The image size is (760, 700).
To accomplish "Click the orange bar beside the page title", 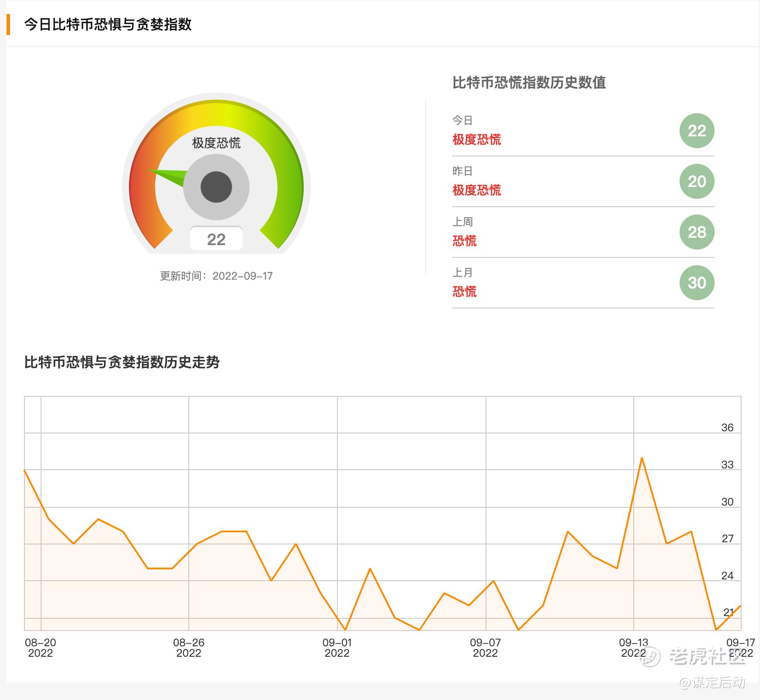I will pyautogui.click(x=8, y=24).
